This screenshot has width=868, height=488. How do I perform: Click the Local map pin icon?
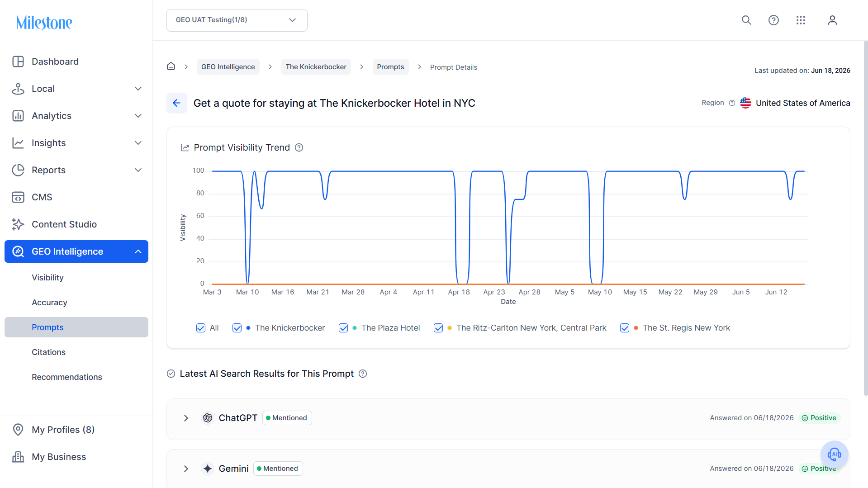pos(18,89)
